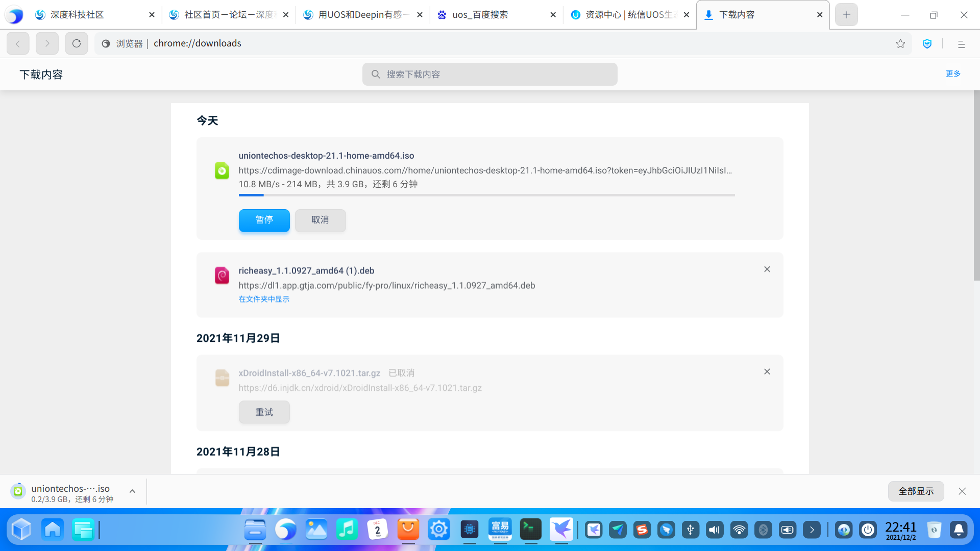This screenshot has height=551, width=980.
Task: Expand the system tray arrow
Action: [x=812, y=530]
